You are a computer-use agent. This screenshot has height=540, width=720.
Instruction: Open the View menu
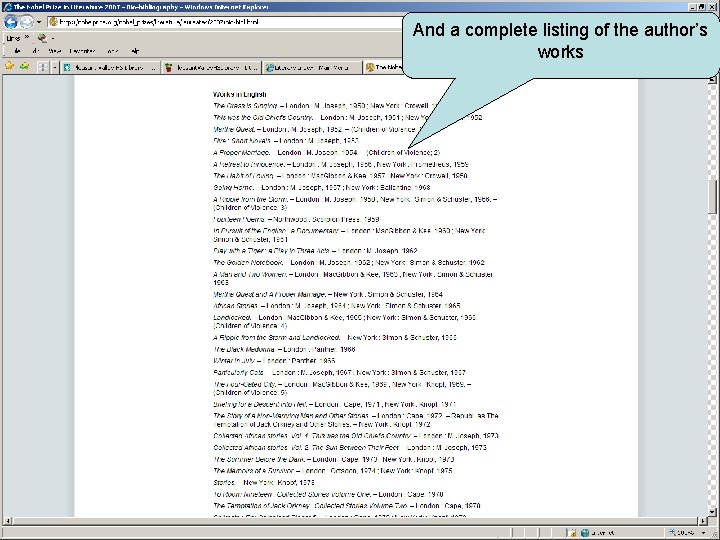(55, 51)
